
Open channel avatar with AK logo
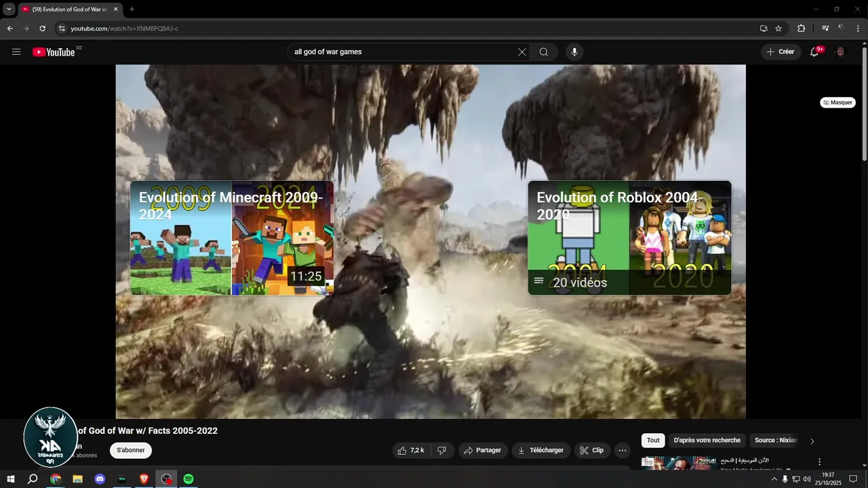point(51,437)
